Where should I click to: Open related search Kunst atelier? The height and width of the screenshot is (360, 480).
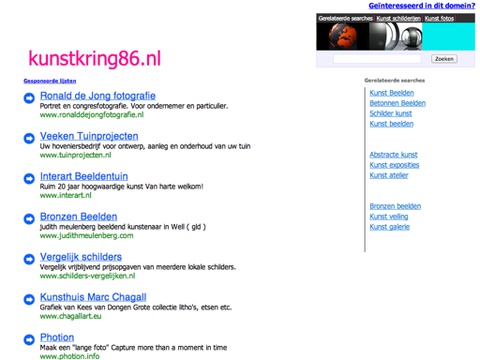[x=389, y=175]
